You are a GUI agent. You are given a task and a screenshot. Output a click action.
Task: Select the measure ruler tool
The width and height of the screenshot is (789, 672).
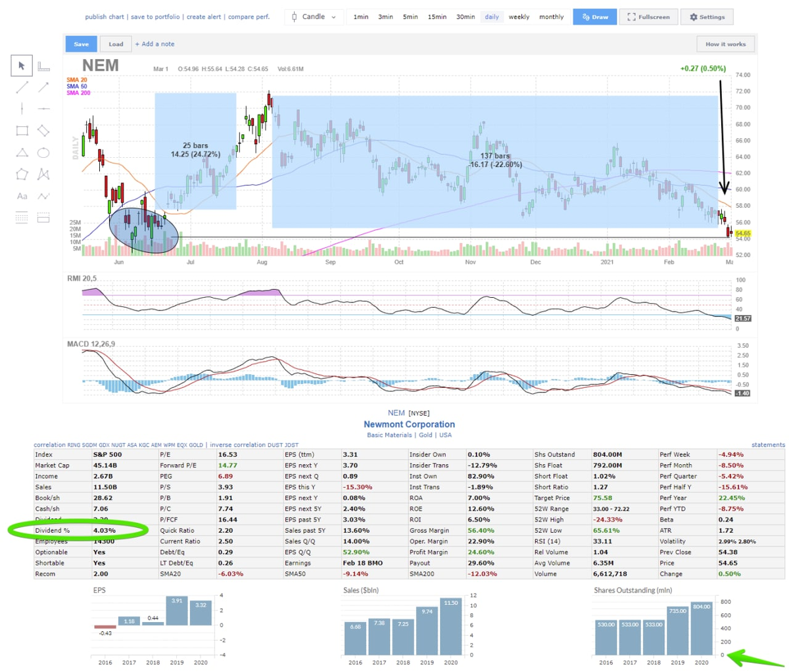pyautogui.click(x=43, y=66)
